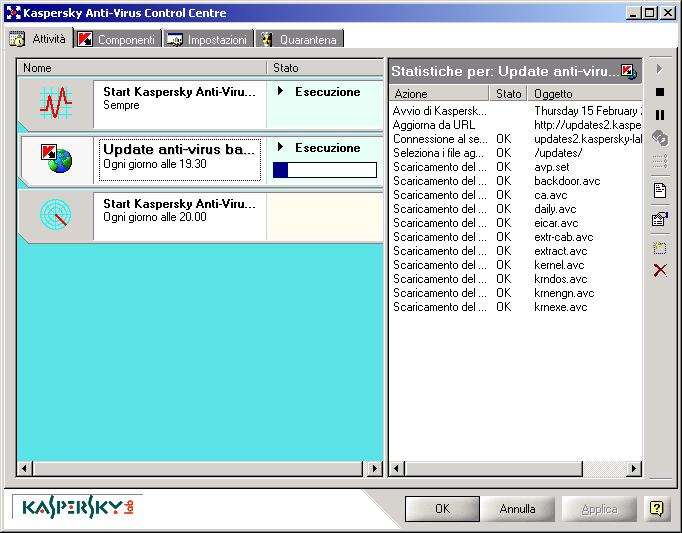Sort tasks by Stato column header
Image resolution: width=682 pixels, height=533 pixels.
point(324,68)
